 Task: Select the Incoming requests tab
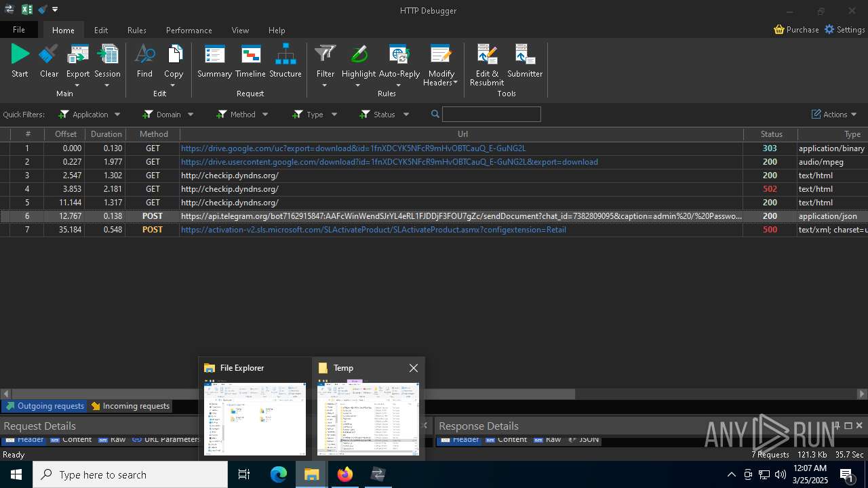(130, 406)
